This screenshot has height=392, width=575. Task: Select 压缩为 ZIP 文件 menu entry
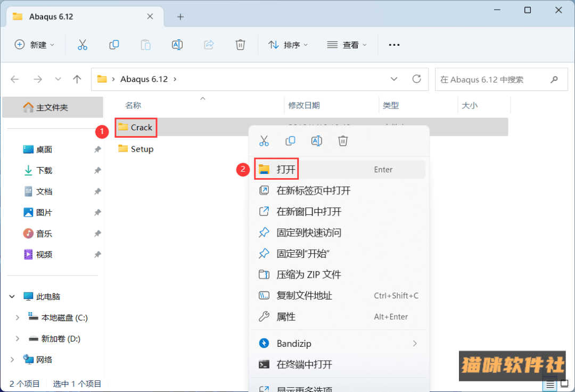(339, 274)
